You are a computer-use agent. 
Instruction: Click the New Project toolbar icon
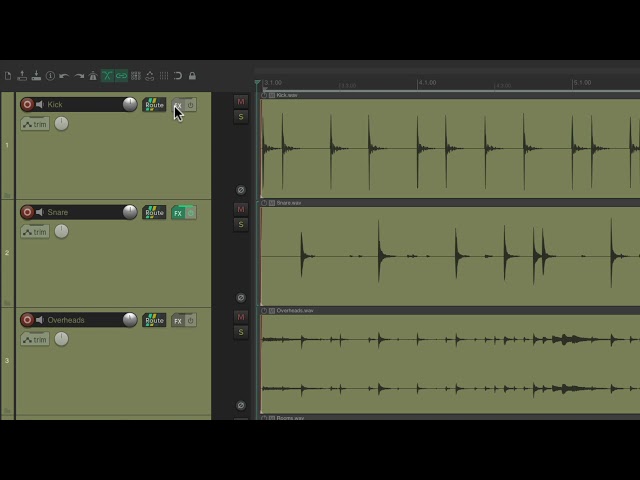point(8,76)
